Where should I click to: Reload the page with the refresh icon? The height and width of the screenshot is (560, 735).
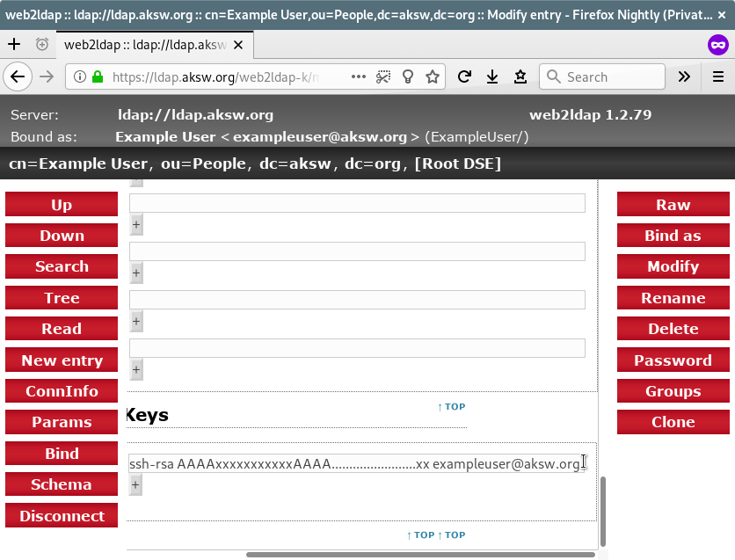click(x=464, y=76)
